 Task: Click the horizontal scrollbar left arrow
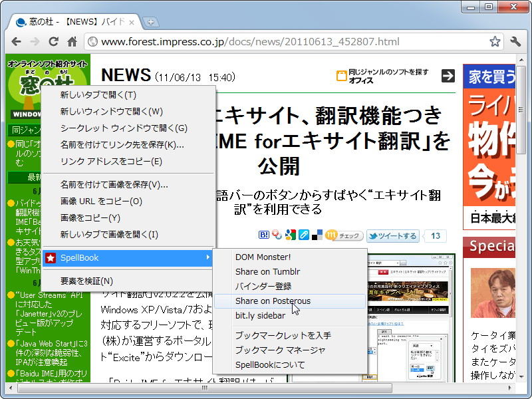coord(11,388)
